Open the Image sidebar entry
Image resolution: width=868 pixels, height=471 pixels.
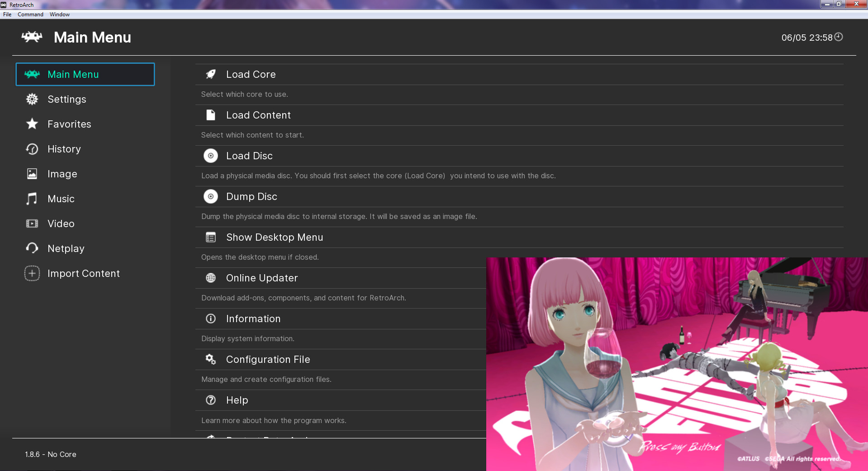click(x=85, y=174)
